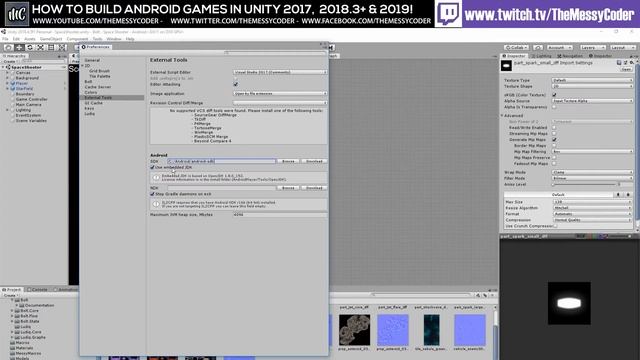Open the Player row arrow in Hierarchy
The width and height of the screenshot is (640, 360).
point(7,83)
